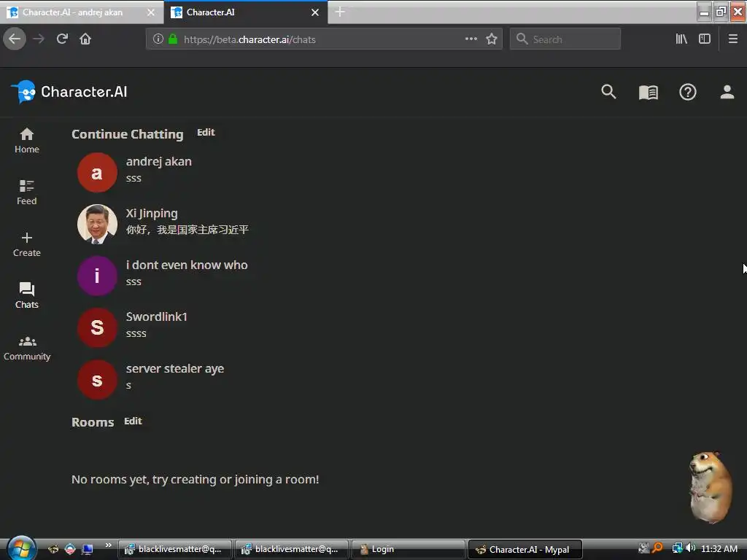This screenshot has height=560, width=747.
Task: Click the volume speaker tray icon
Action: 690,548
